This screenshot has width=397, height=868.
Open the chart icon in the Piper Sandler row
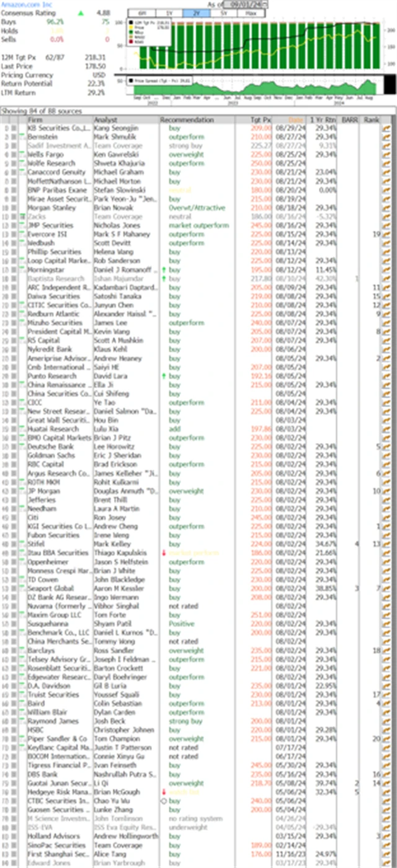pyautogui.click(x=386, y=738)
